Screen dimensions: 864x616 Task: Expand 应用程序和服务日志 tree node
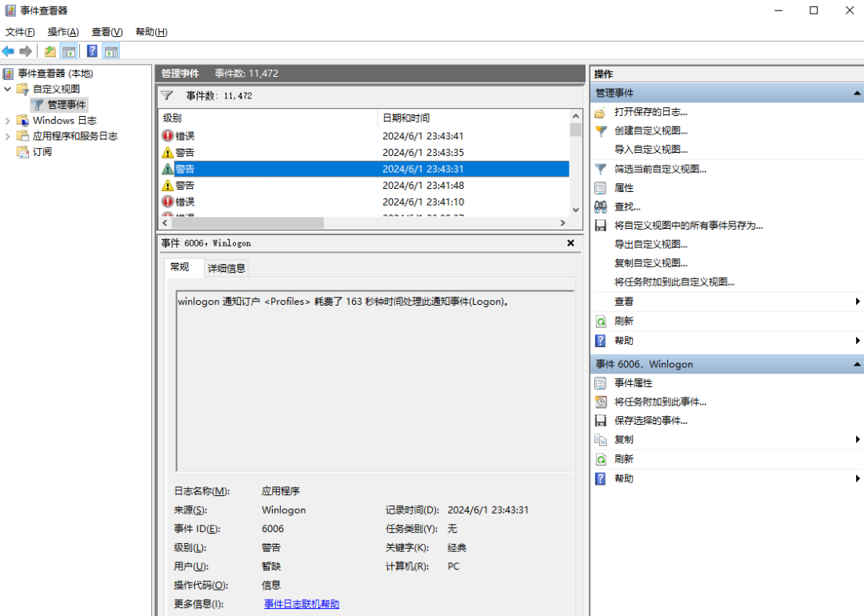tap(8, 136)
